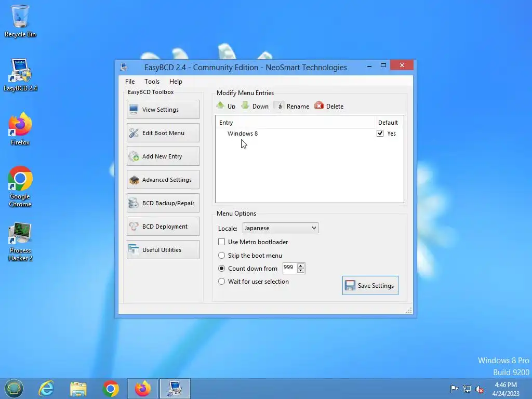Open Action Center flag tray icon
The width and height of the screenshot is (532, 399).
pyautogui.click(x=454, y=389)
